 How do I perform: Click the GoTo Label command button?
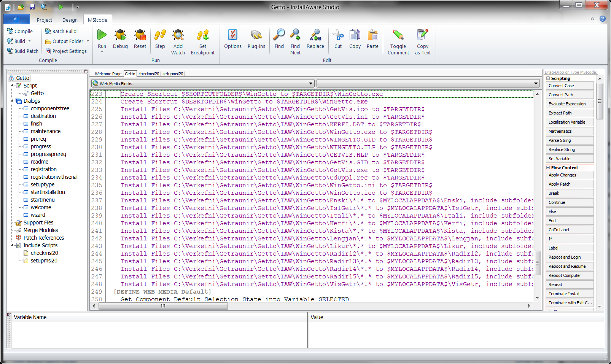(570, 230)
